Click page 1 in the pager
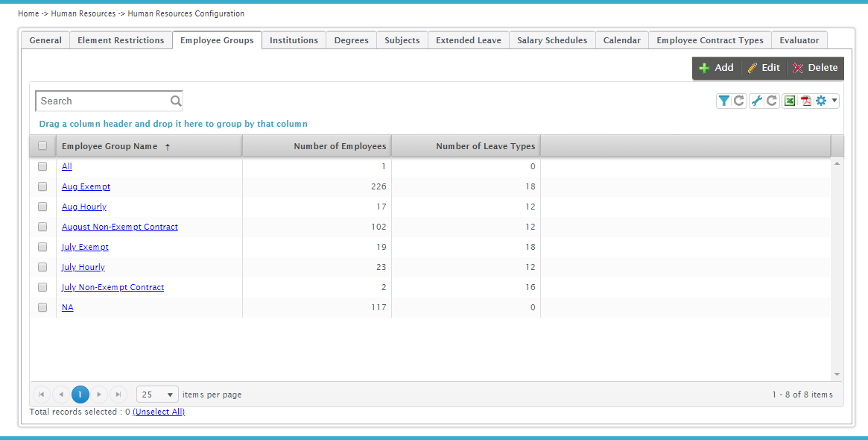 pos(80,395)
